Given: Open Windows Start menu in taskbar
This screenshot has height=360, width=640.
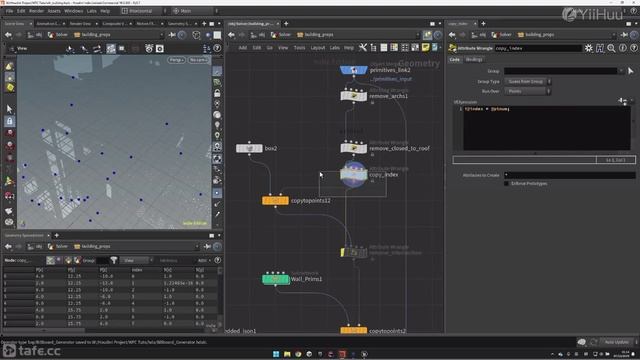Looking at the screenshot, I should click(276, 354).
